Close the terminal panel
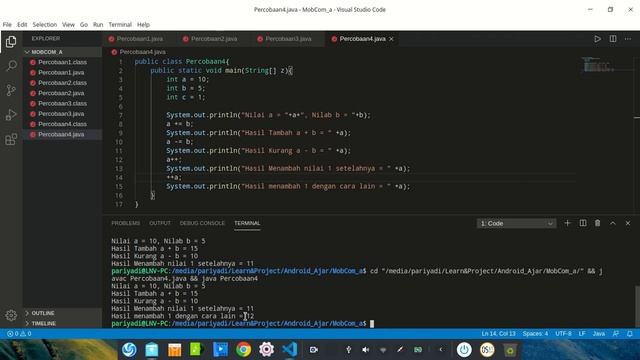Viewport: 640px width, 360px height. pyautogui.click(x=628, y=223)
